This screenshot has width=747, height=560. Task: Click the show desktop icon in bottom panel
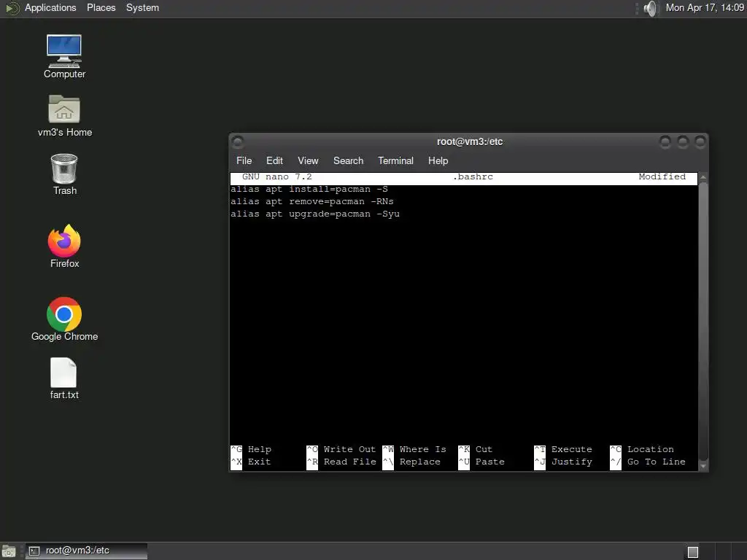pos(9,551)
